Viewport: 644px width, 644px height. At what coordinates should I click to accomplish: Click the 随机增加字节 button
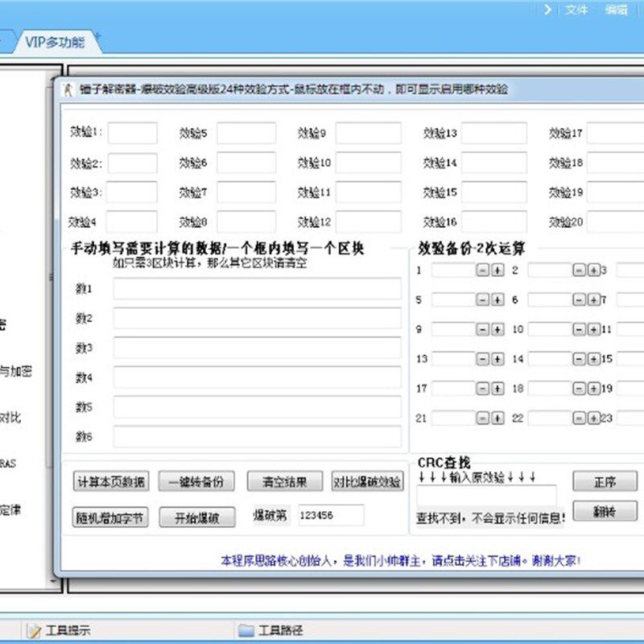tap(110, 518)
